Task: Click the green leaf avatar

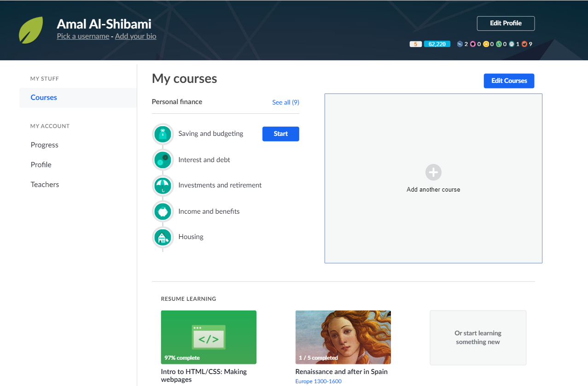Action: (x=31, y=30)
